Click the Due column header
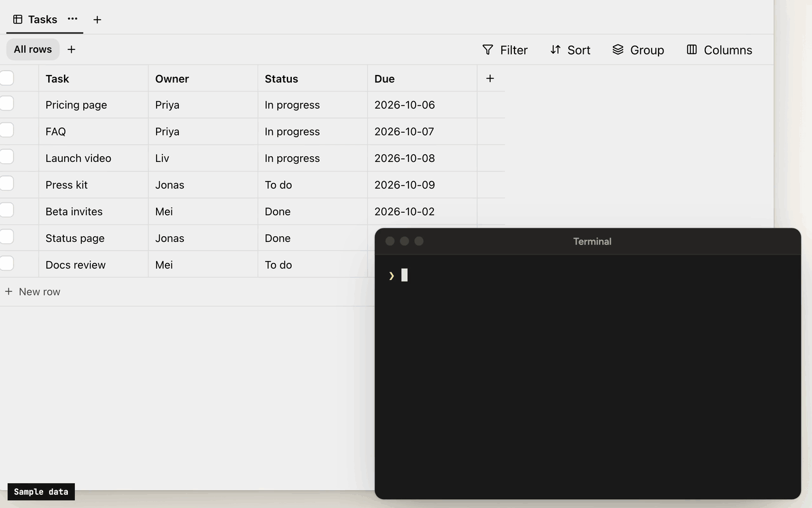 pyautogui.click(x=422, y=79)
